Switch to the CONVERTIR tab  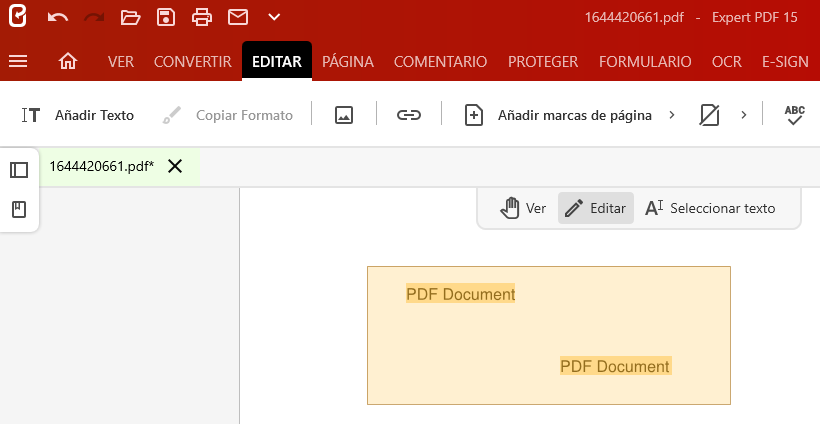192,61
